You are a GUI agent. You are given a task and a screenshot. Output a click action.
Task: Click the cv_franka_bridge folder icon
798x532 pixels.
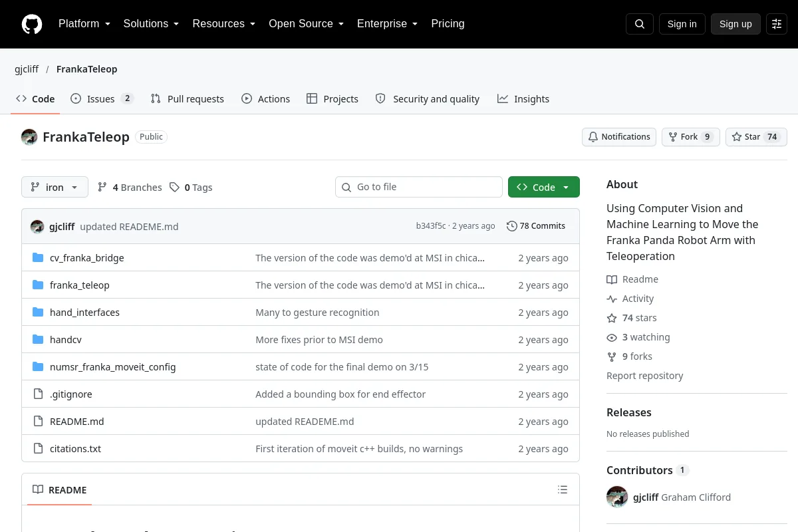click(x=38, y=258)
